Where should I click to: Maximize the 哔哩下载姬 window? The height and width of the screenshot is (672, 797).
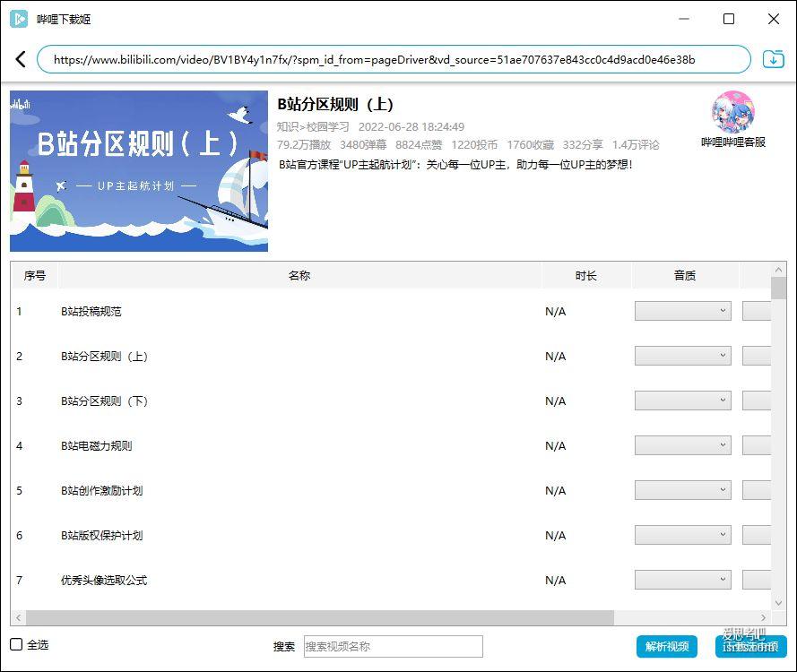point(728,20)
